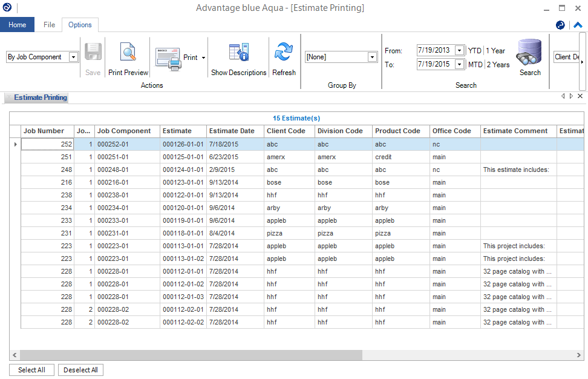Image resolution: width=588 pixels, height=379 pixels.
Task: Sort by Division Code column header
Action: 344,131
